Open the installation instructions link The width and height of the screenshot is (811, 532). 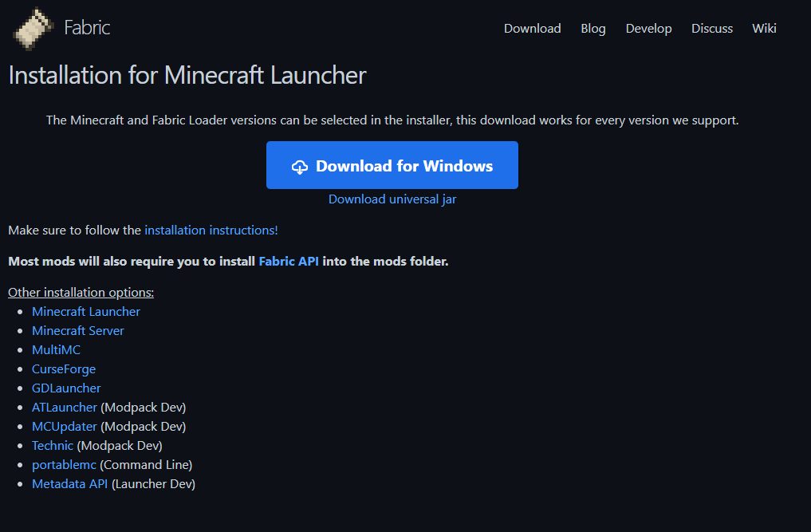point(211,231)
